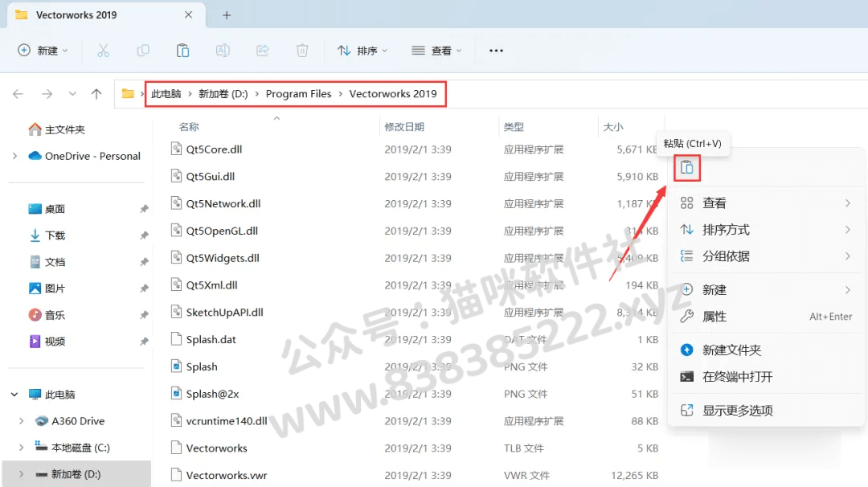Click the Cut icon in toolbar
Image resolution: width=868 pixels, height=487 pixels.
[103, 51]
